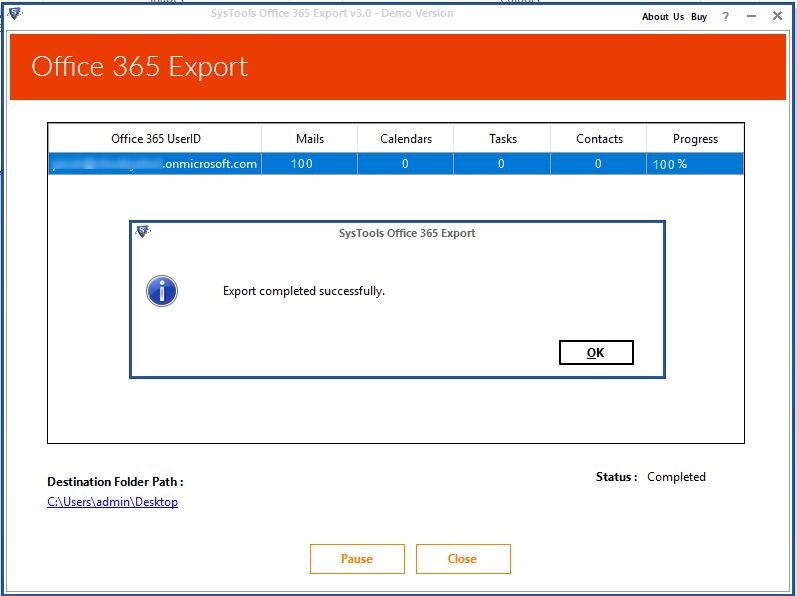Click the Progress column header
Viewport: 797px width, 596px height.
click(695, 139)
